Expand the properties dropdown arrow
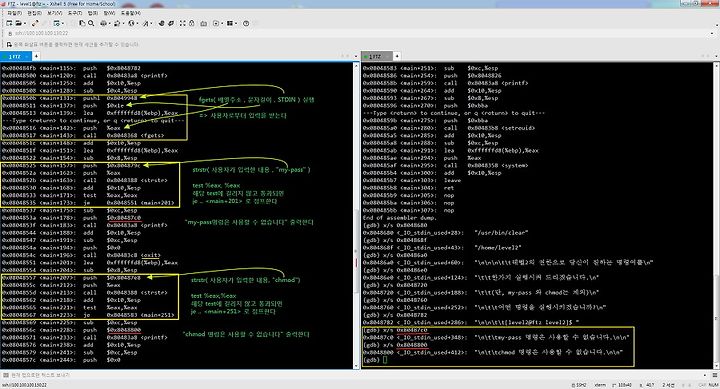 click(62, 23)
